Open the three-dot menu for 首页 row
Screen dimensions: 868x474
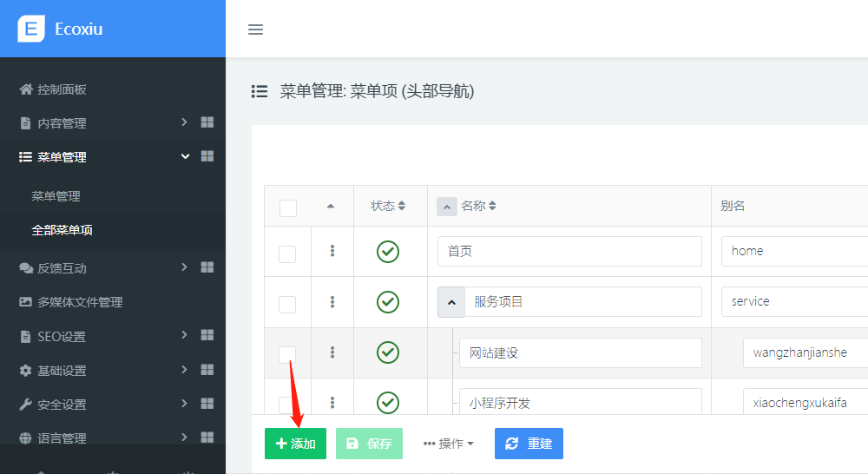coord(332,251)
